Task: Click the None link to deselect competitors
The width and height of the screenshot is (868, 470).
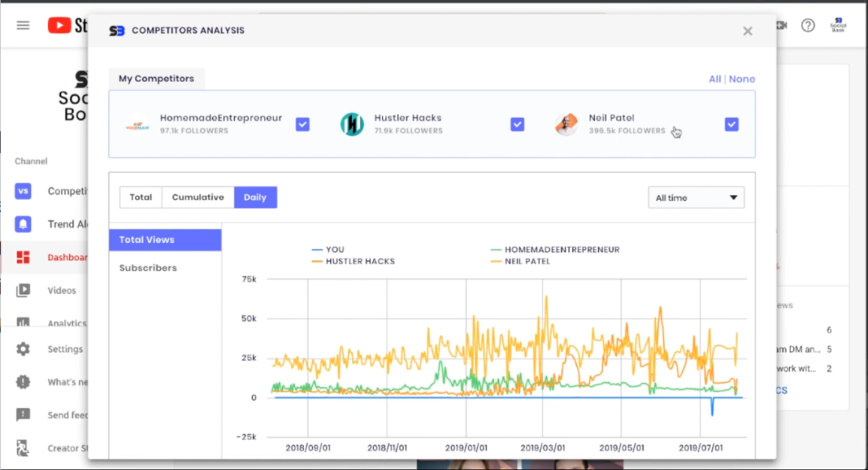Action: (742, 79)
